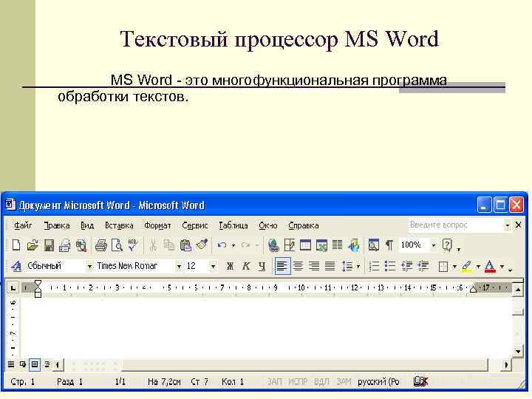Open Times New Roman font dropdown
Viewport: 532px width, 399px height.
[179, 267]
